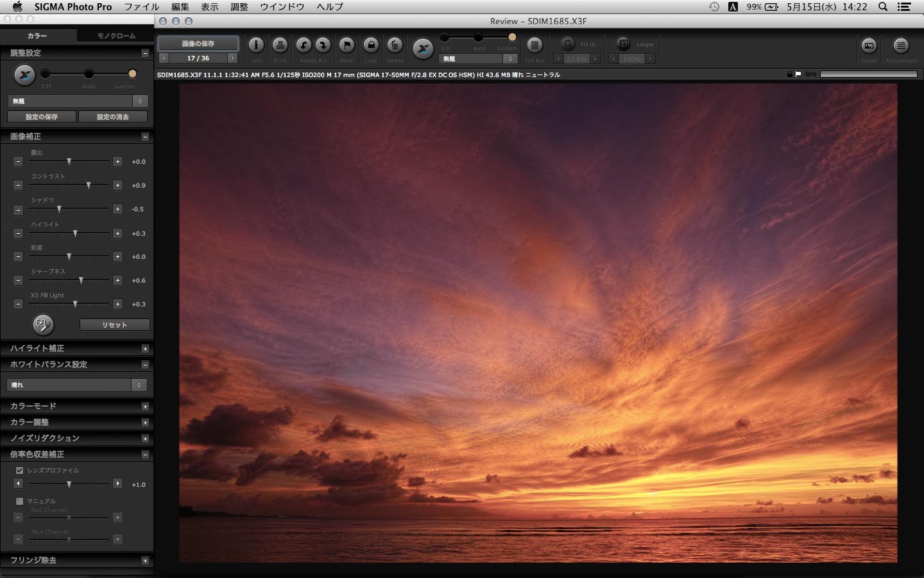Screen dimensions: 924x578
Task: Click the Fit In magnifier icon
Action: [568, 44]
